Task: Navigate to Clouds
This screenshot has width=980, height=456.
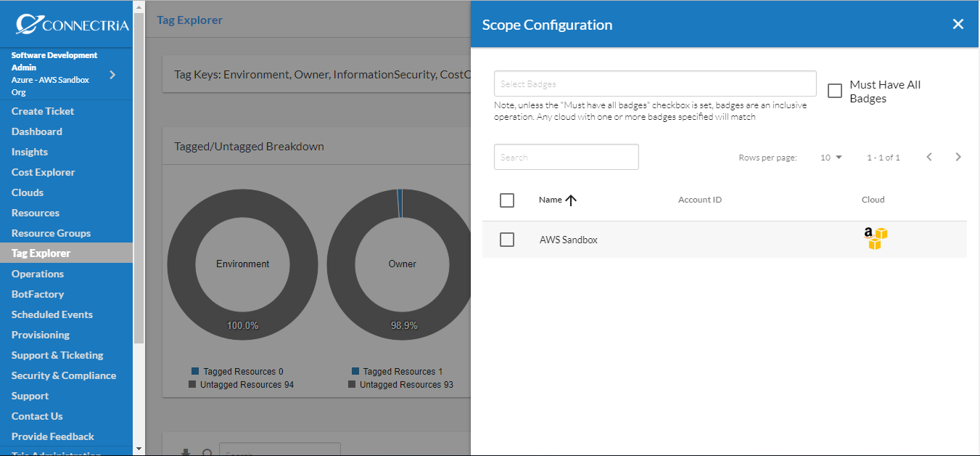Action: click(28, 192)
